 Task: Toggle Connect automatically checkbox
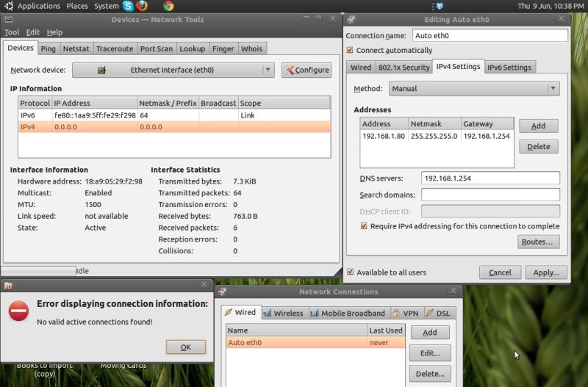coord(350,50)
